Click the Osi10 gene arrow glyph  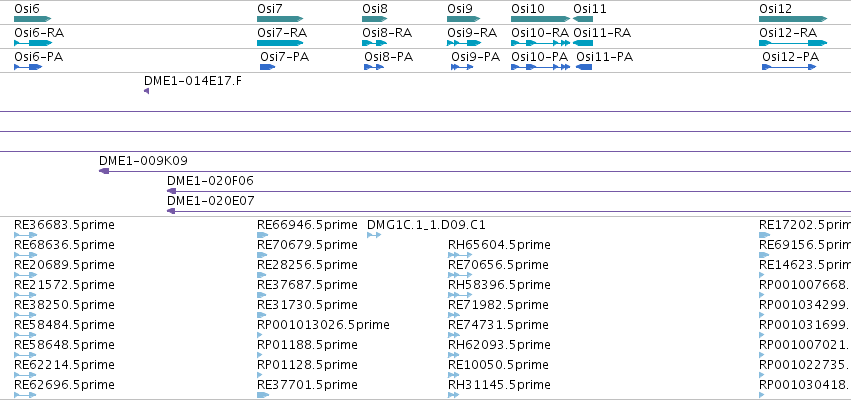point(541,19)
